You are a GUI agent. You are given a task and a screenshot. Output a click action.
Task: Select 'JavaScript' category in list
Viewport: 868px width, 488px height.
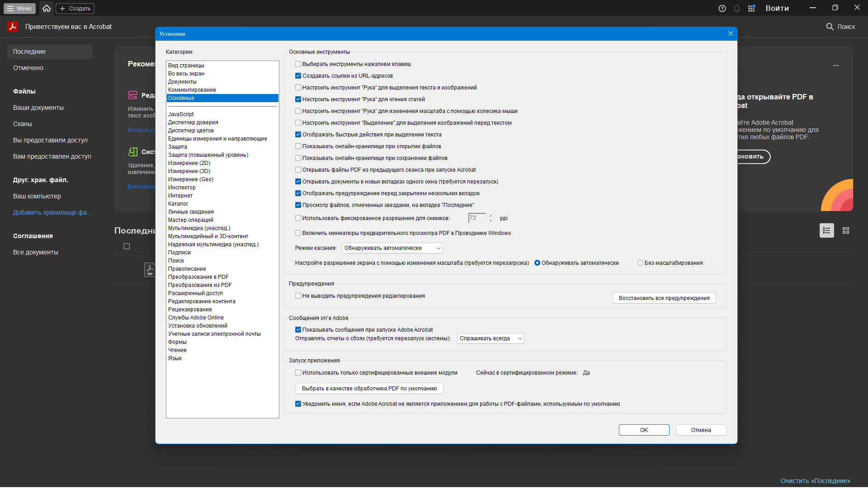181,114
